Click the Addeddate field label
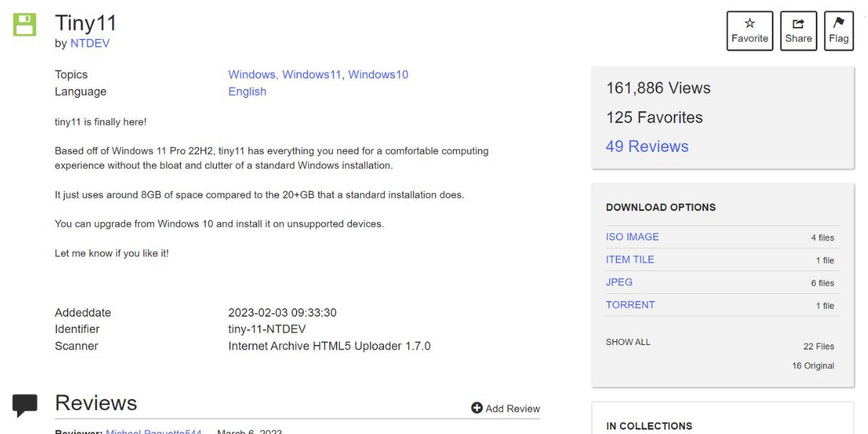 pos(83,312)
